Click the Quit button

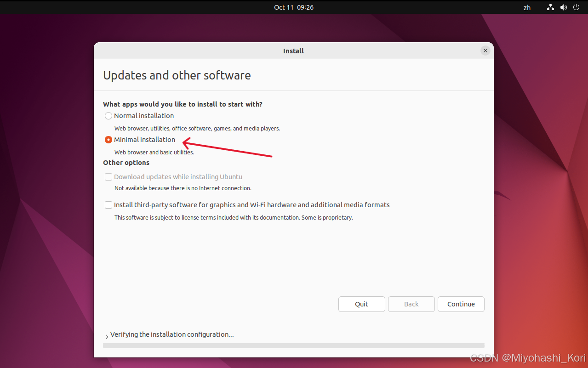click(361, 304)
